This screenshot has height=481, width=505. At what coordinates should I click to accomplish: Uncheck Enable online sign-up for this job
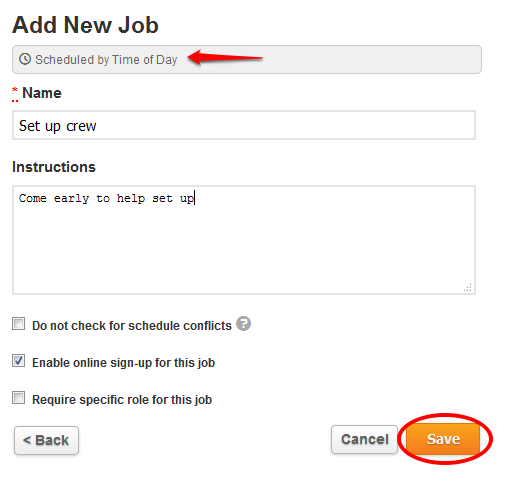(19, 361)
